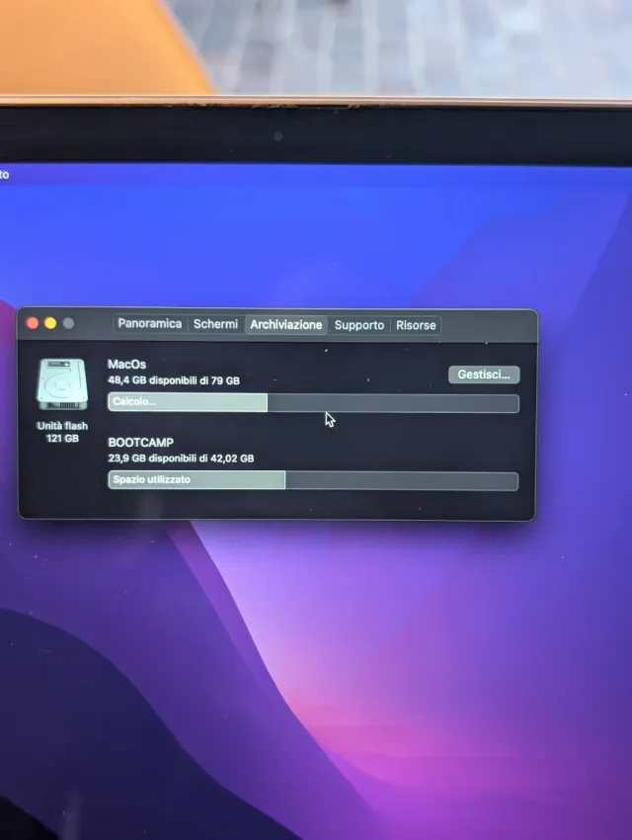Select the Archiviazione tab
632x840 pixels.
[285, 325]
